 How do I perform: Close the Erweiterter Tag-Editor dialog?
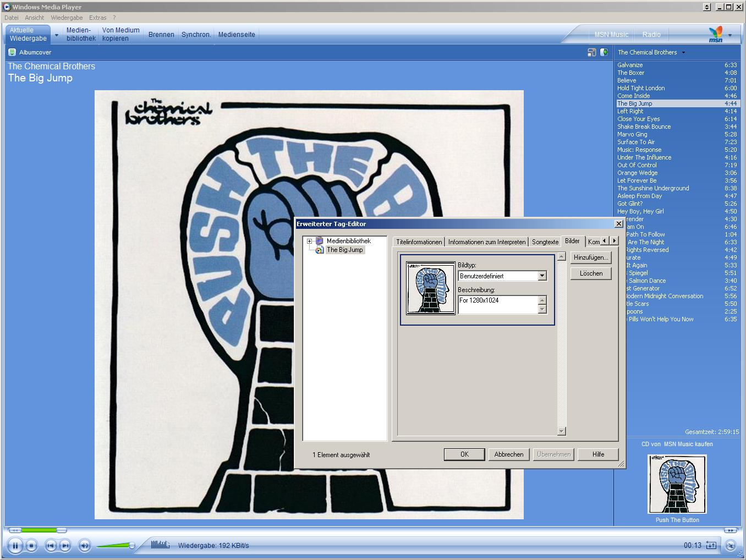point(618,224)
